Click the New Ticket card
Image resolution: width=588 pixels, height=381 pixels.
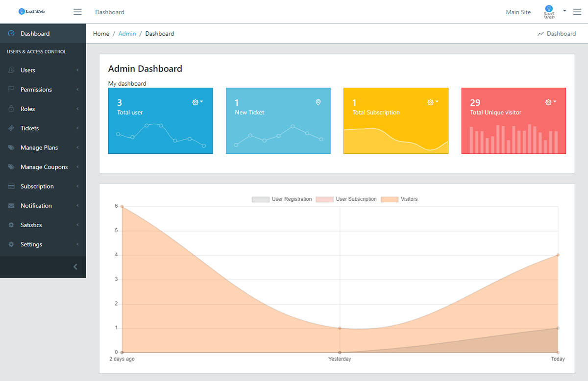click(278, 121)
